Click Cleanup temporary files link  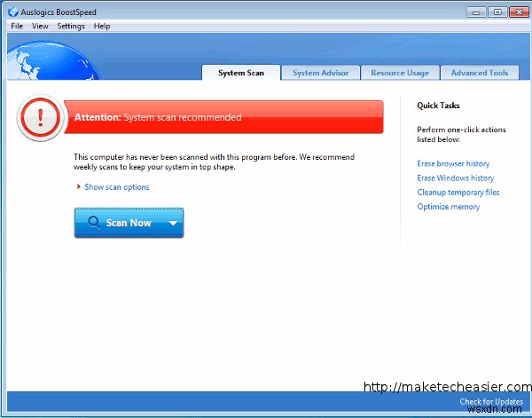458,193
